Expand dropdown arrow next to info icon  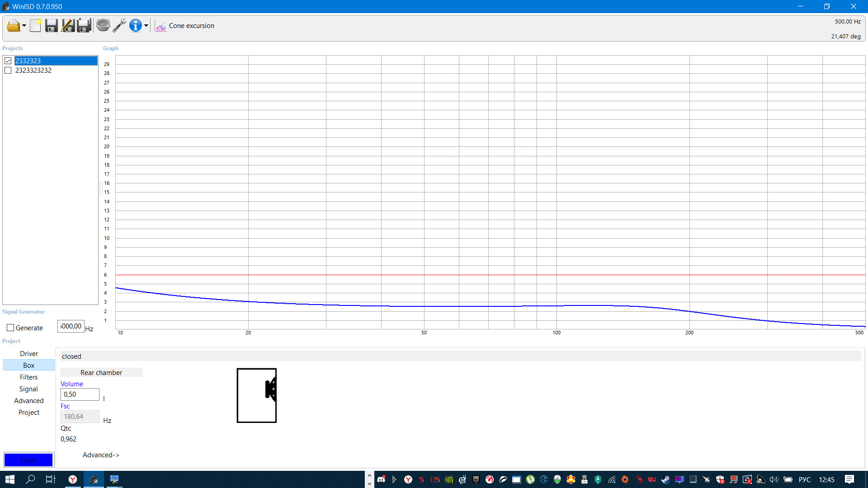point(146,26)
